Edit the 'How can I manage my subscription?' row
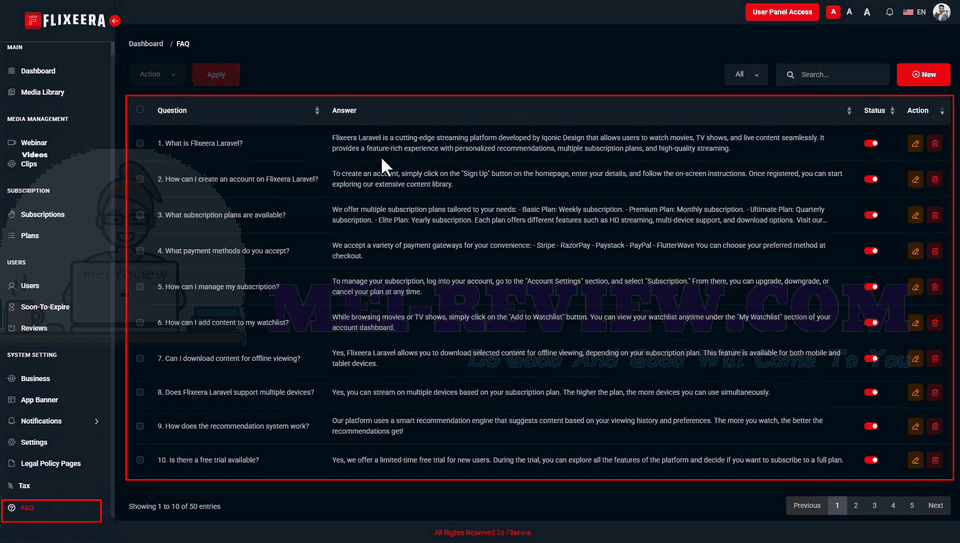This screenshot has width=960, height=543. pos(915,286)
